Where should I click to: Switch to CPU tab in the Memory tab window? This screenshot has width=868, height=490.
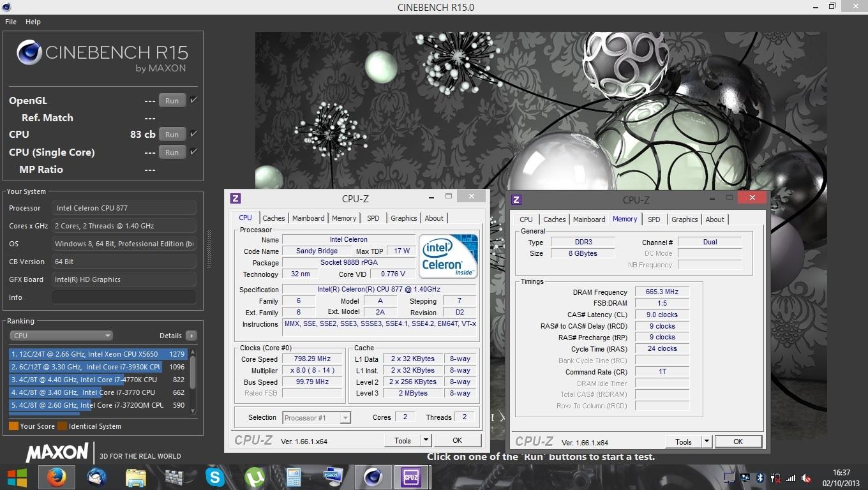pyautogui.click(x=526, y=219)
